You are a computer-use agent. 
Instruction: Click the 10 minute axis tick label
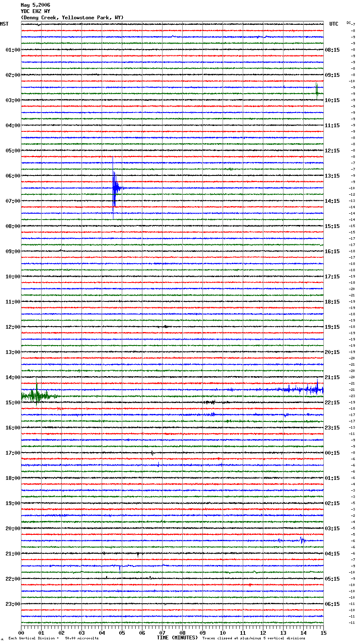tap(223, 633)
